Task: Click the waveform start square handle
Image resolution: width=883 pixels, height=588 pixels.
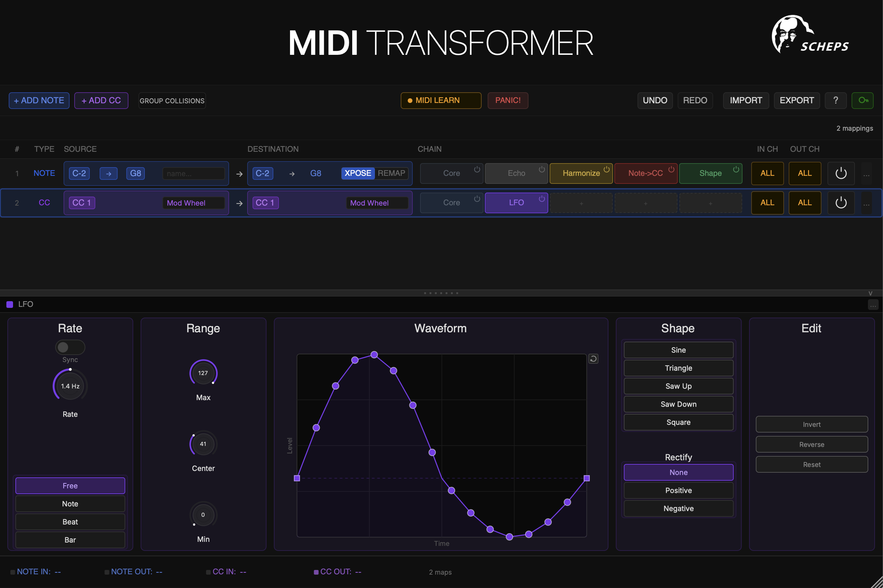Action: [x=297, y=478]
